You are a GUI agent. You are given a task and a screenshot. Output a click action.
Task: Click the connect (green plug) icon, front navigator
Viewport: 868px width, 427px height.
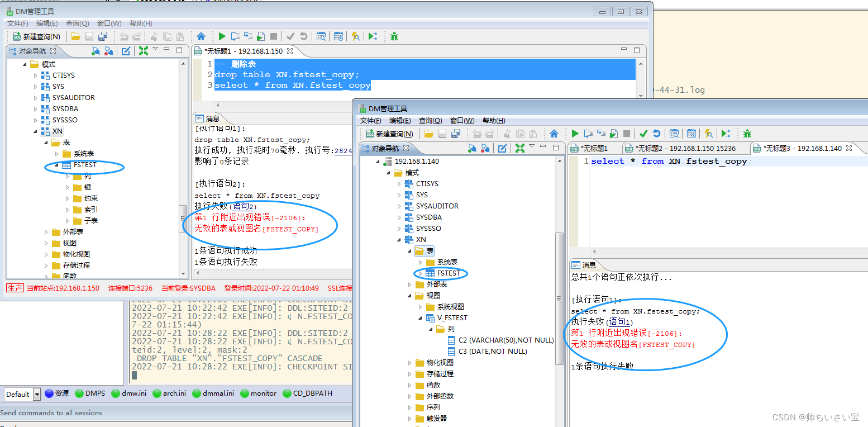click(472, 148)
